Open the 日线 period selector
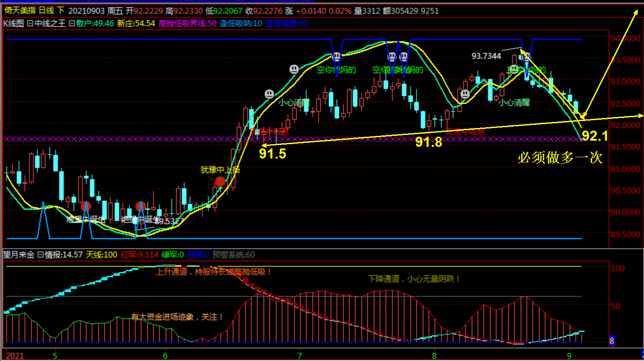The image size is (644, 361). [x=47, y=10]
